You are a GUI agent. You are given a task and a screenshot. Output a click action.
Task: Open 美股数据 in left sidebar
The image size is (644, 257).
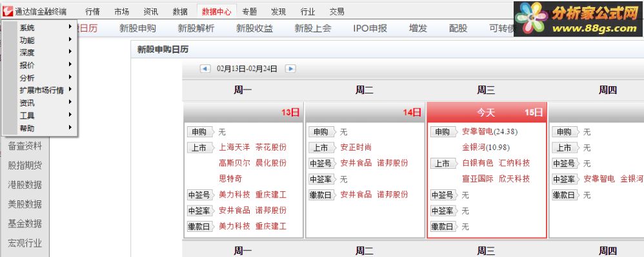pos(25,204)
